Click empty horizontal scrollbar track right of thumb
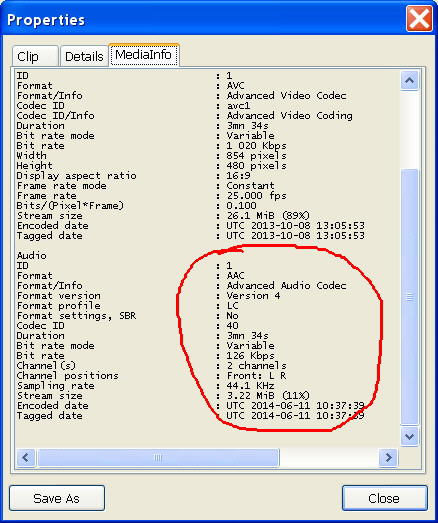Screen dimensions: 438x523 click(329, 457)
